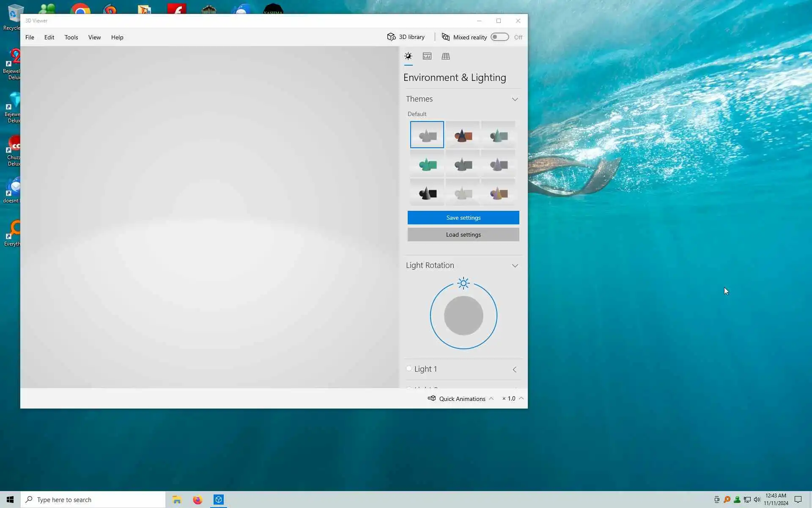The height and width of the screenshot is (508, 812).
Task: Open Firefox from the taskbar
Action: 198,500
